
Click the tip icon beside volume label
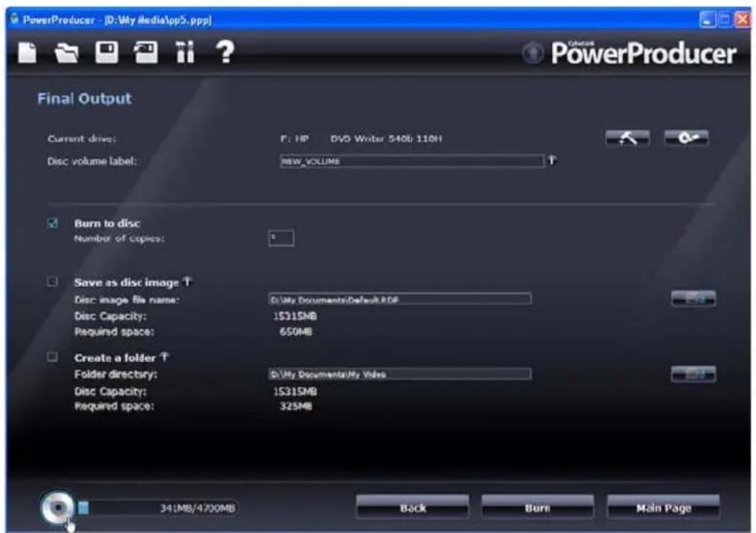(553, 160)
